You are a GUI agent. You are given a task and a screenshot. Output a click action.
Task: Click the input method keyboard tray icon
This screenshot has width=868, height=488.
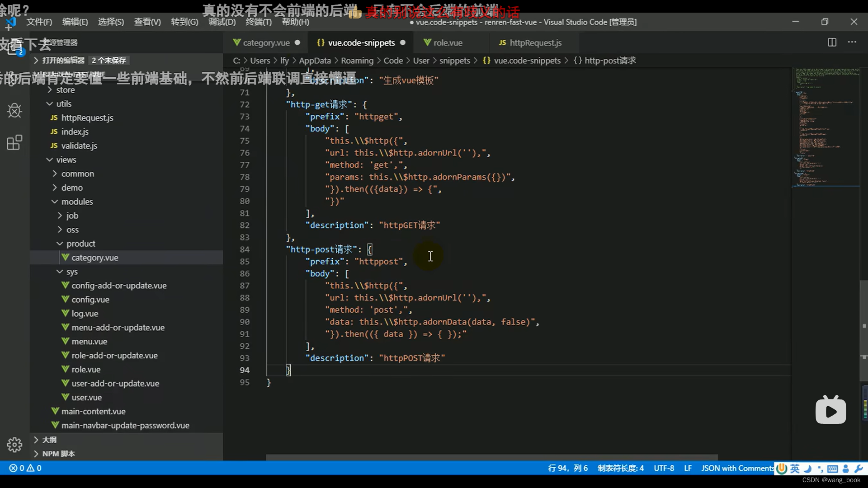coord(833,469)
